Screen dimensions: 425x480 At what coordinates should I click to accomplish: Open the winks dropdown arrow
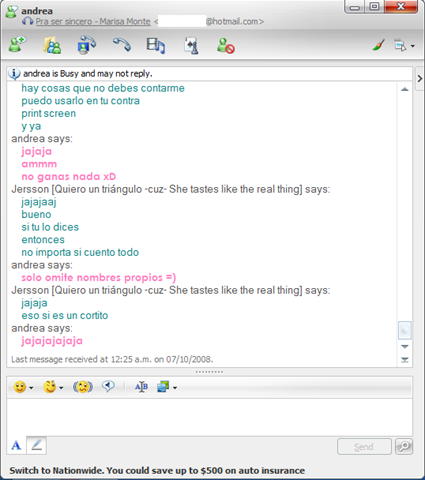click(62, 388)
